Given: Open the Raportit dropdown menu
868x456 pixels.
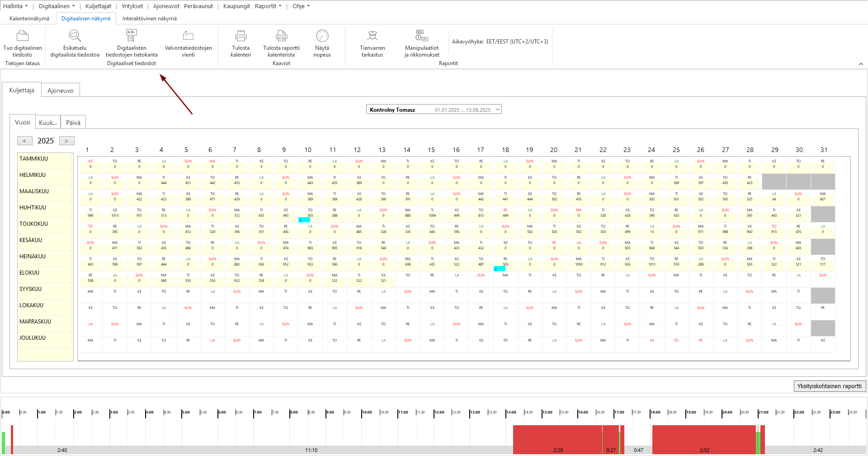Looking at the screenshot, I should (268, 6).
